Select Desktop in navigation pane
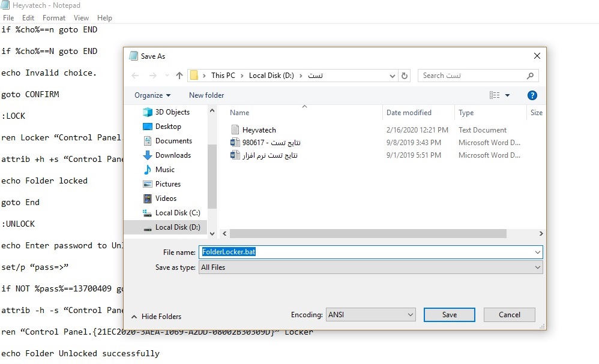Image resolution: width=599 pixels, height=364 pixels. click(x=161, y=127)
